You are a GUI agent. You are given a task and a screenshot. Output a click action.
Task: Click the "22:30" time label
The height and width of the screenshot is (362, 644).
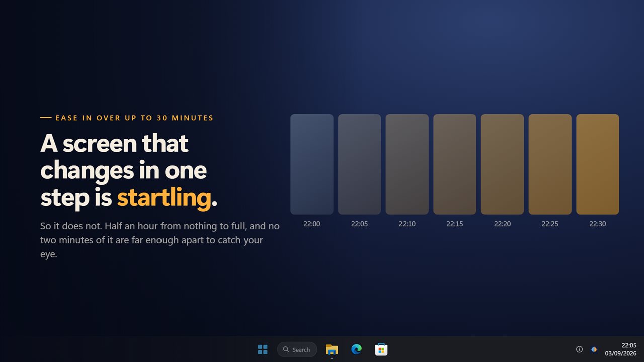click(598, 224)
